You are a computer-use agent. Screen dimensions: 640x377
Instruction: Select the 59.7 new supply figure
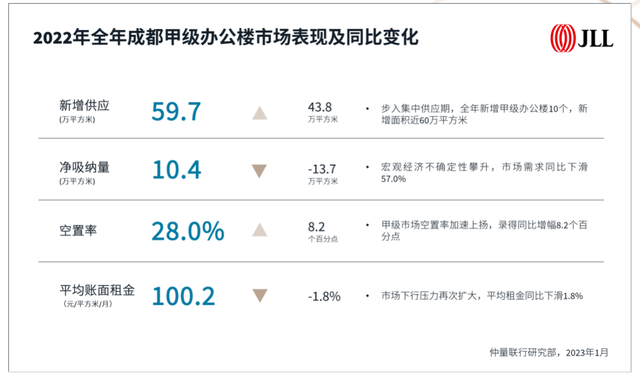176,111
